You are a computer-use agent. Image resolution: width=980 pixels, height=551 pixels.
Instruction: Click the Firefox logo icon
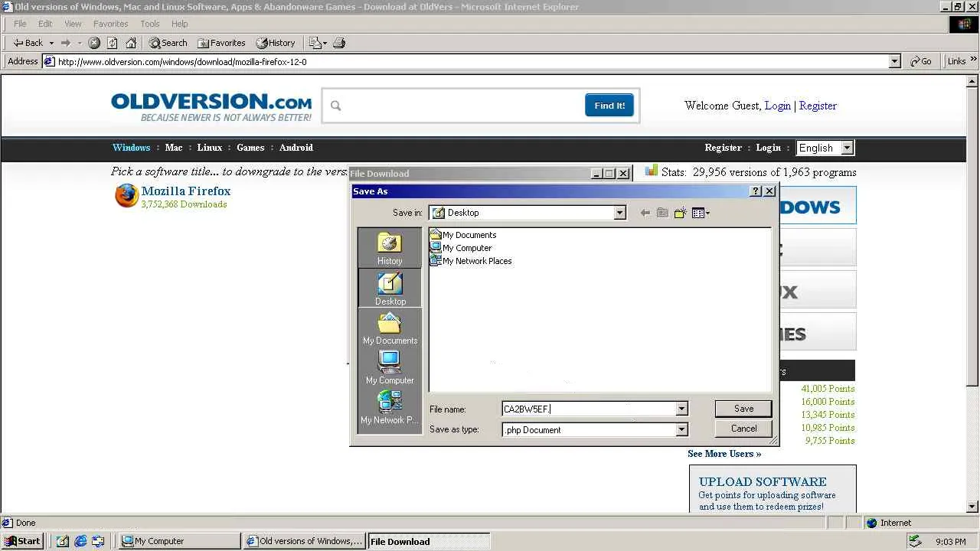click(x=126, y=196)
